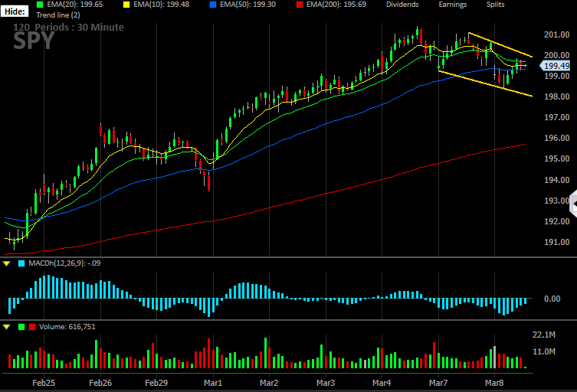Click the 0.00 MACD axis label

click(552, 299)
